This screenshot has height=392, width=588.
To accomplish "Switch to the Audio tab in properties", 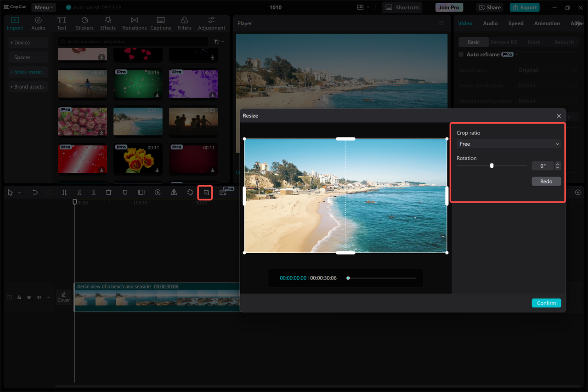I will [490, 23].
